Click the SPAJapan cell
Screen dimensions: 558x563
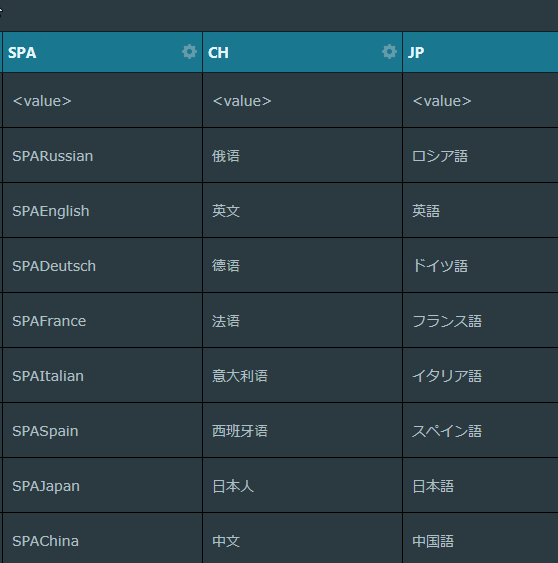pos(102,485)
